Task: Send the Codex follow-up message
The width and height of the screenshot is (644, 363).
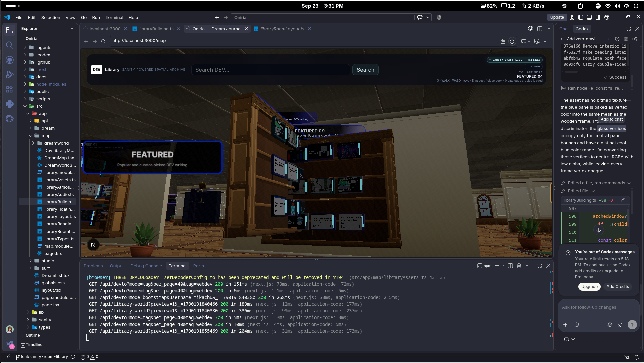Action: click(x=632, y=325)
